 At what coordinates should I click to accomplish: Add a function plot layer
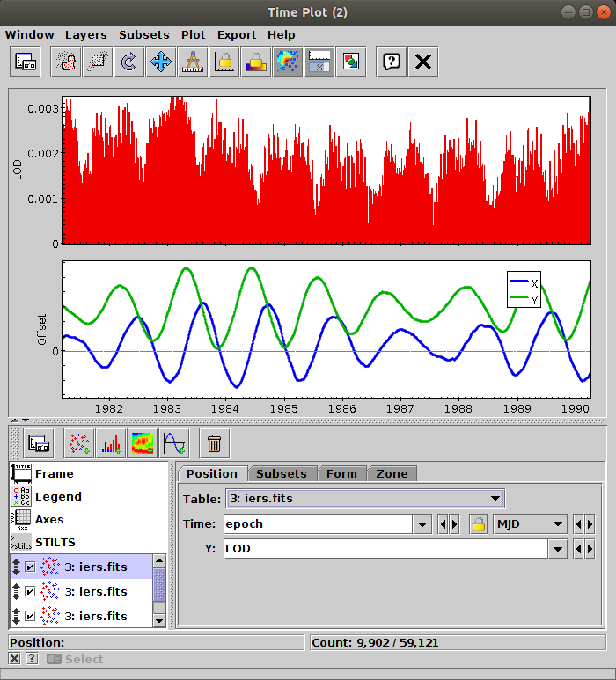coord(173,443)
